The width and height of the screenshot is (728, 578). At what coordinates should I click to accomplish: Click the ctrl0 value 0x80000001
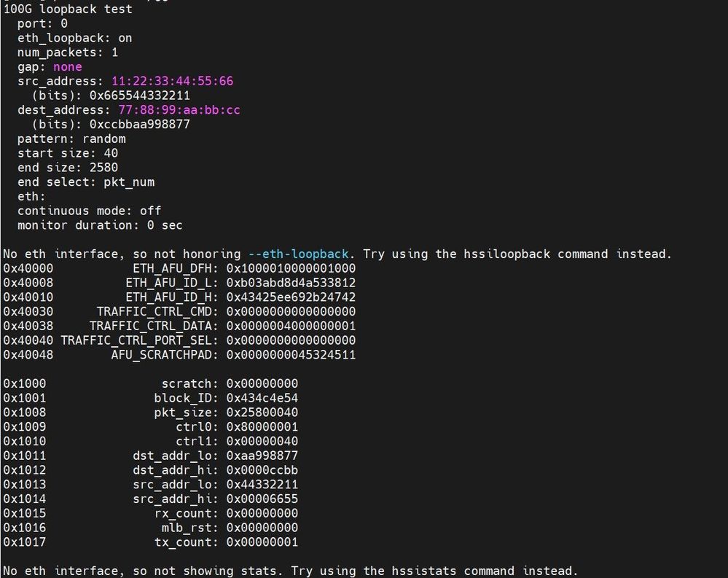point(262,426)
